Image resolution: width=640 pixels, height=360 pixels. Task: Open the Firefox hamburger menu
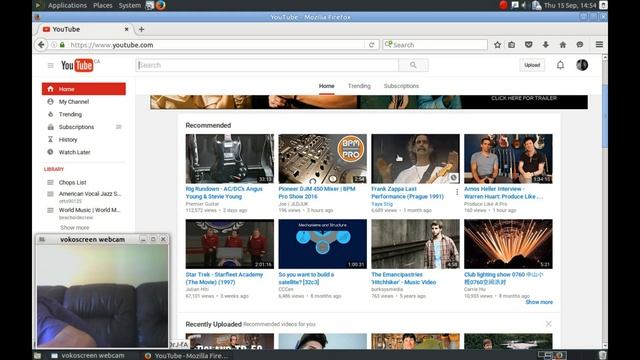pos(599,44)
